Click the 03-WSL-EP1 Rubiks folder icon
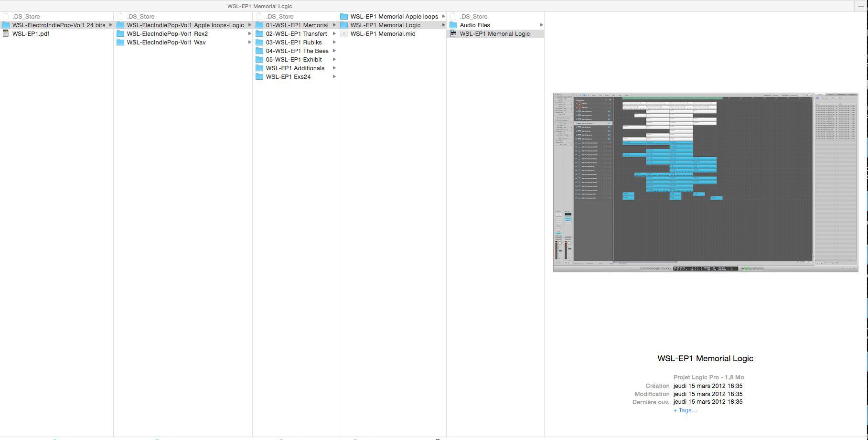The width and height of the screenshot is (868, 440). 259,42
